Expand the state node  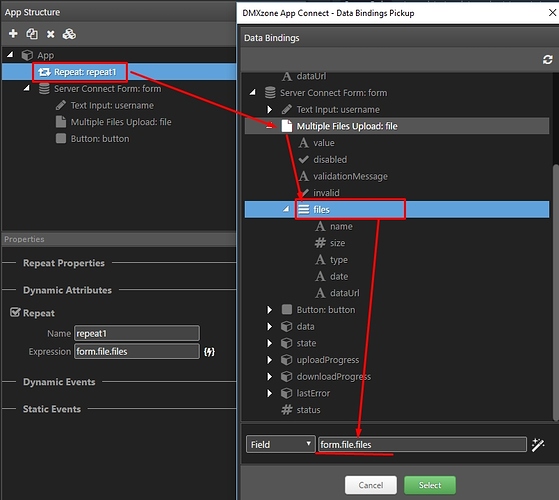pyautogui.click(x=270, y=343)
